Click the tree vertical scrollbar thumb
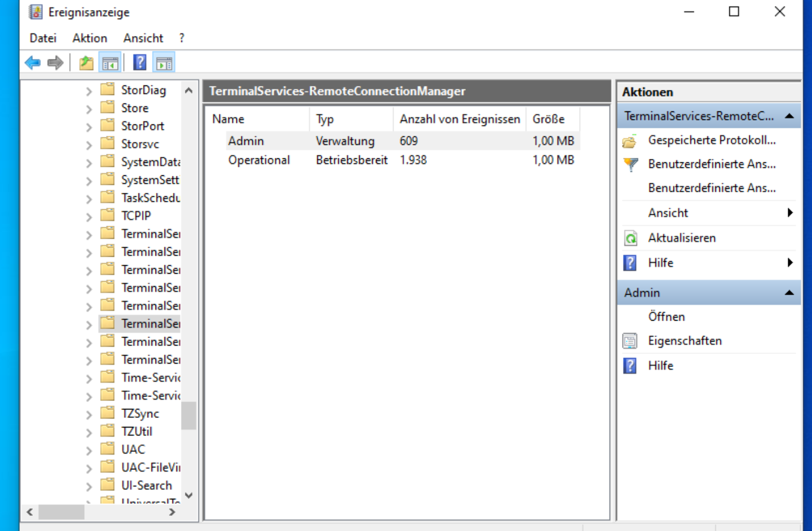The width and height of the screenshot is (812, 531). (x=189, y=416)
